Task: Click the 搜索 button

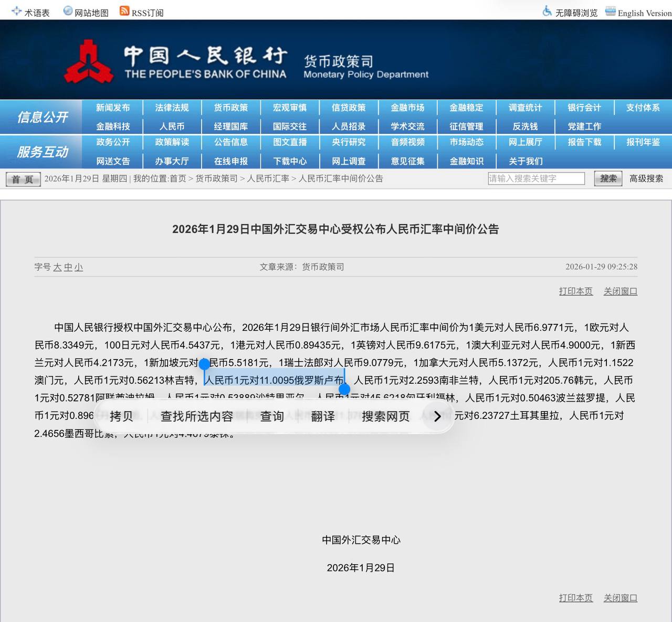Action: pyautogui.click(x=608, y=178)
